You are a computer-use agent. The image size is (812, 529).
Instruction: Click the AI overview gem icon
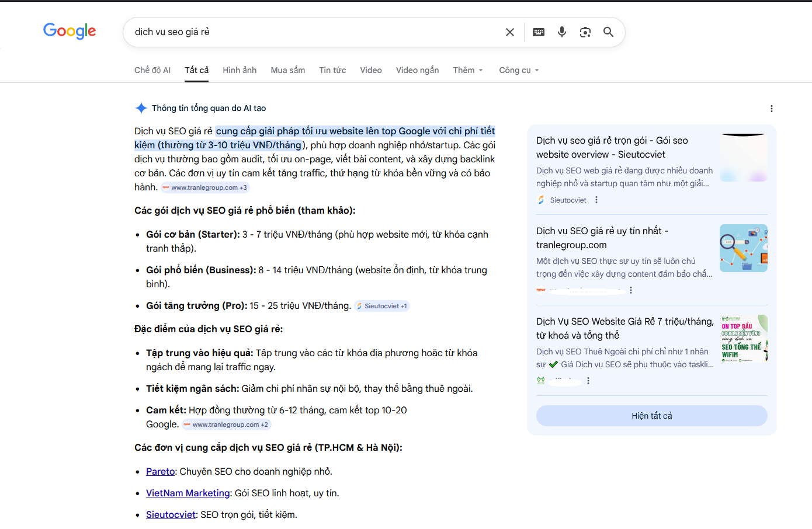pos(141,107)
